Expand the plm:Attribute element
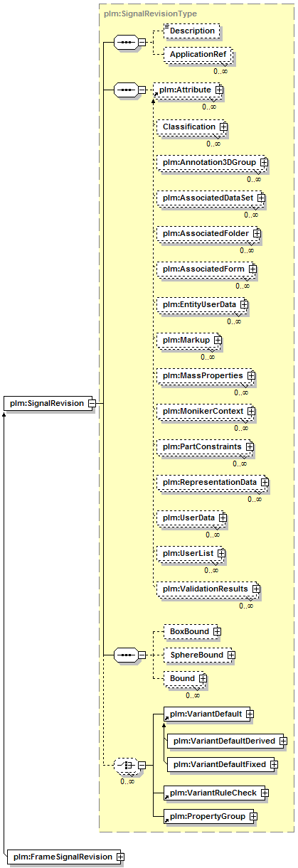Viewport: 298px width, 868px height. pyautogui.click(x=219, y=90)
